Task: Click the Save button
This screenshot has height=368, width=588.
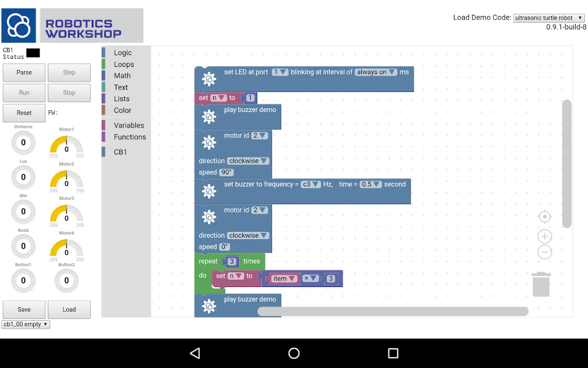Action: pos(24,310)
